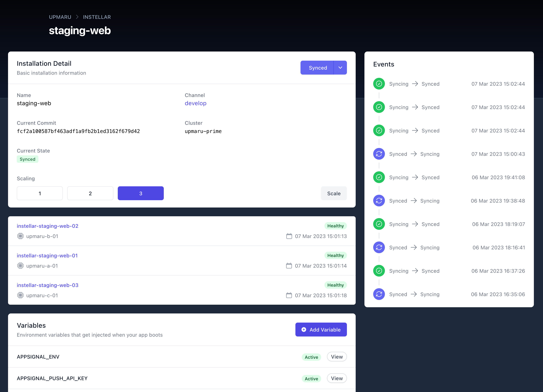
Task: Select scaling option 2
Action: click(x=90, y=193)
